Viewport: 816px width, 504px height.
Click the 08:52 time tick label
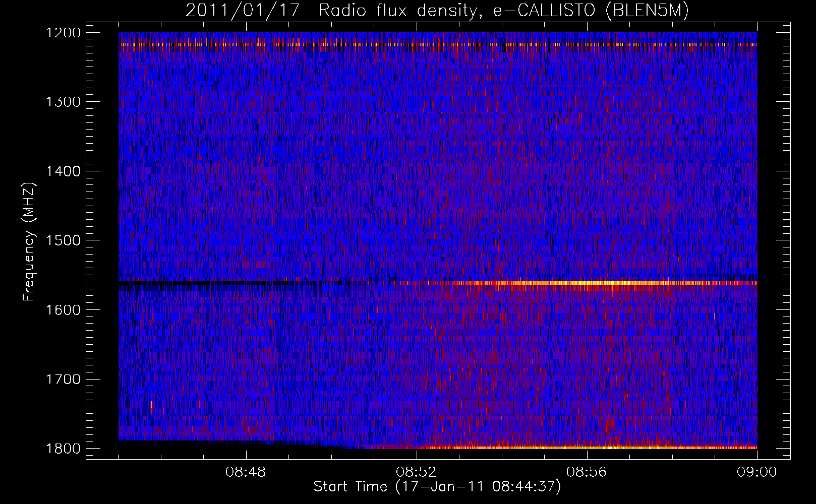417,472
